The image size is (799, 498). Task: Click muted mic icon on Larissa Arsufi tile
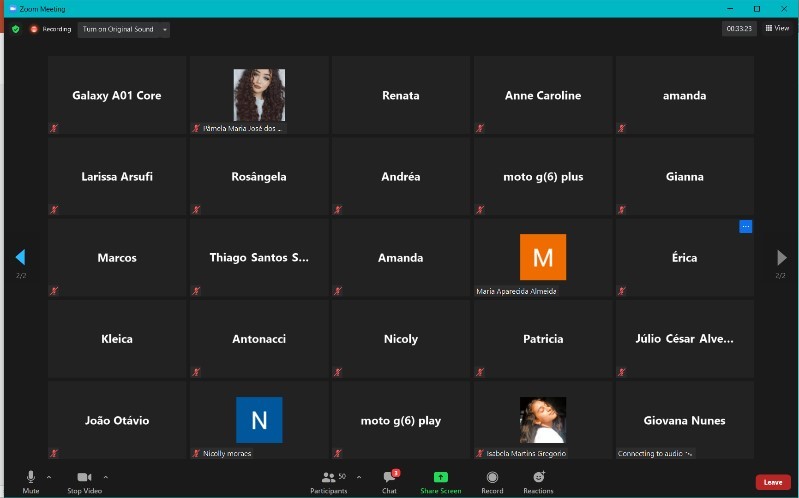tap(54, 209)
